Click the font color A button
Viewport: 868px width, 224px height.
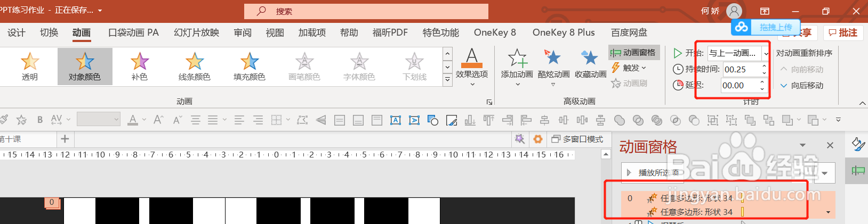click(x=133, y=120)
